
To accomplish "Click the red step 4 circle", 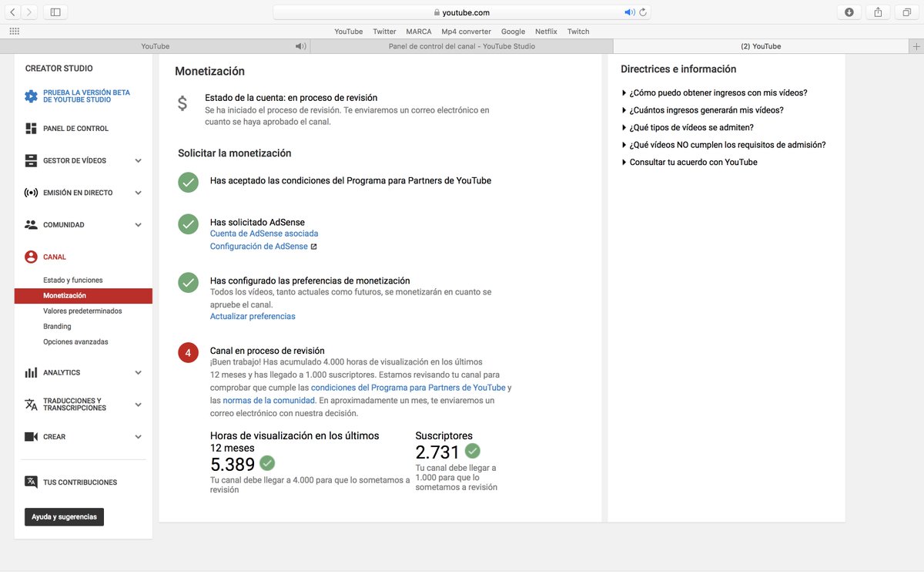I will coord(189,352).
